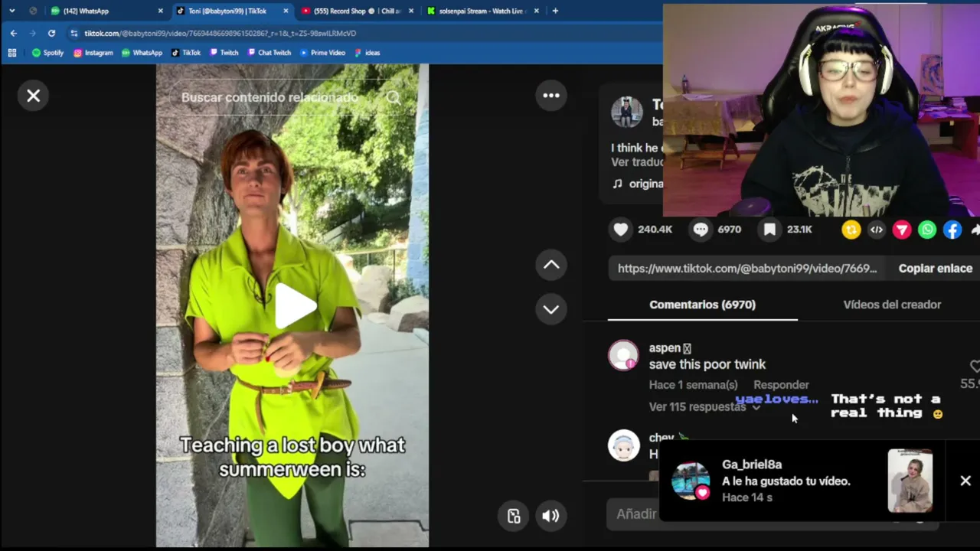Close the TikTok video viewer
The height and width of the screenshot is (551, 980).
[34, 96]
